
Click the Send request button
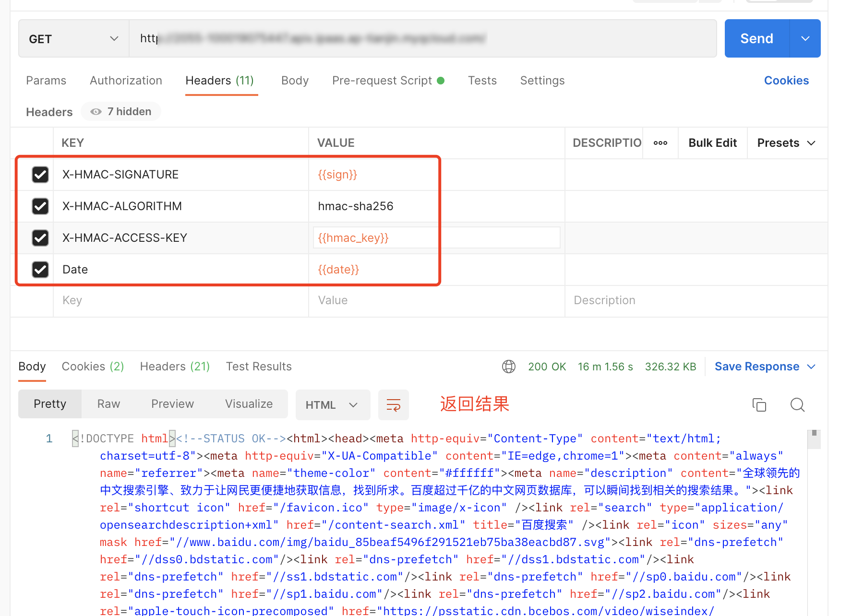tap(756, 38)
